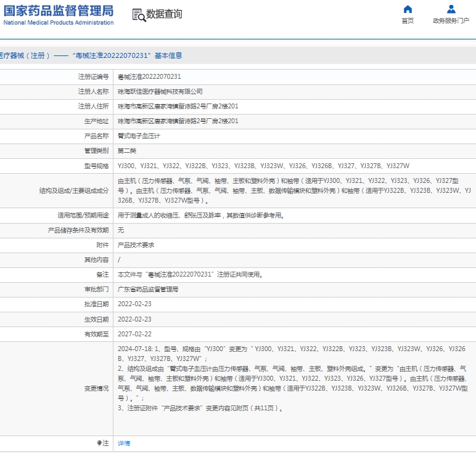Select the 生产地址 address value
This screenshot has height=454, width=476.
pos(178,121)
